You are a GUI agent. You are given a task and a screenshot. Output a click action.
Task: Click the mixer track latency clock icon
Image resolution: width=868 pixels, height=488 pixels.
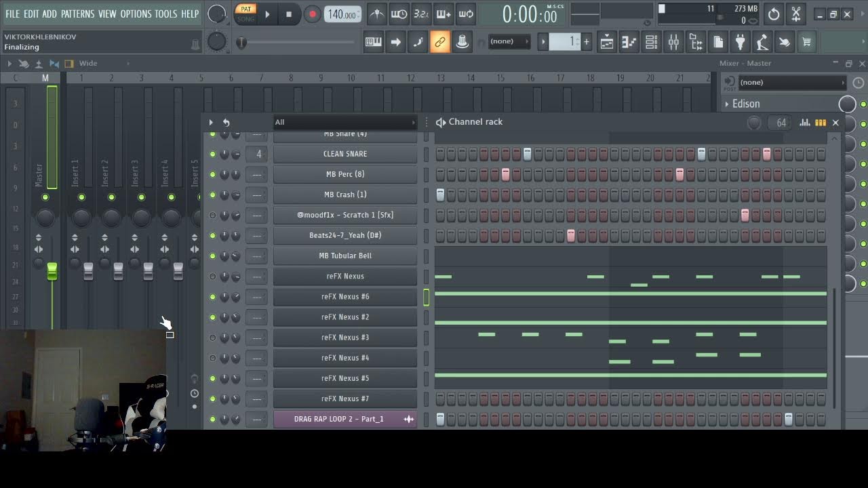coord(858,83)
